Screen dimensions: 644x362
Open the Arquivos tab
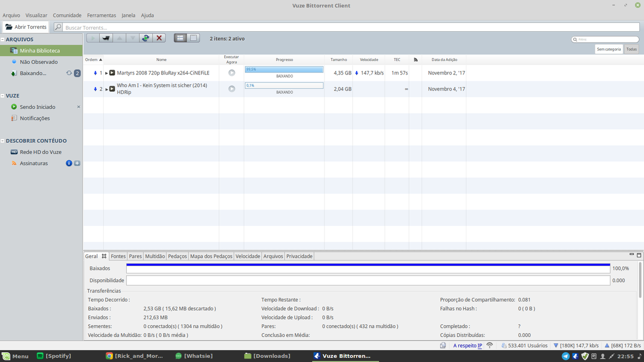click(x=274, y=256)
